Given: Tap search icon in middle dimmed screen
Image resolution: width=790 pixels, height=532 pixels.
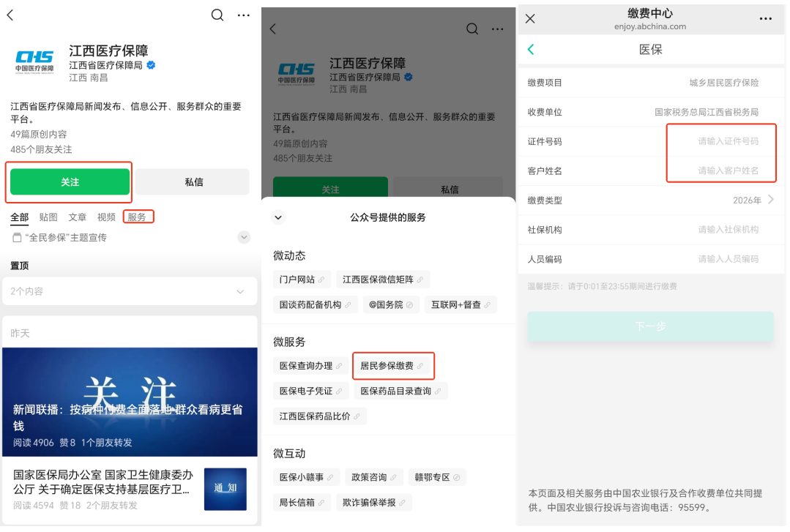Looking at the screenshot, I should tap(472, 29).
